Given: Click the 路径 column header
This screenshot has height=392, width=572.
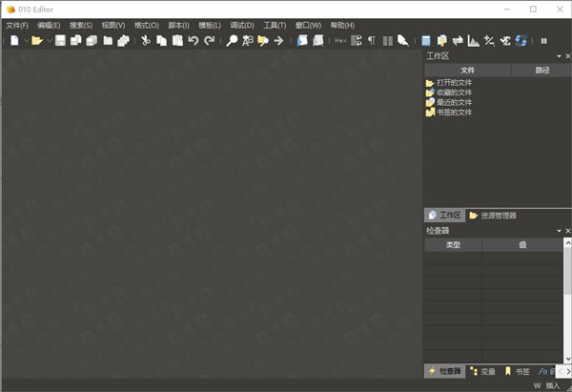Looking at the screenshot, I should click(x=541, y=70).
